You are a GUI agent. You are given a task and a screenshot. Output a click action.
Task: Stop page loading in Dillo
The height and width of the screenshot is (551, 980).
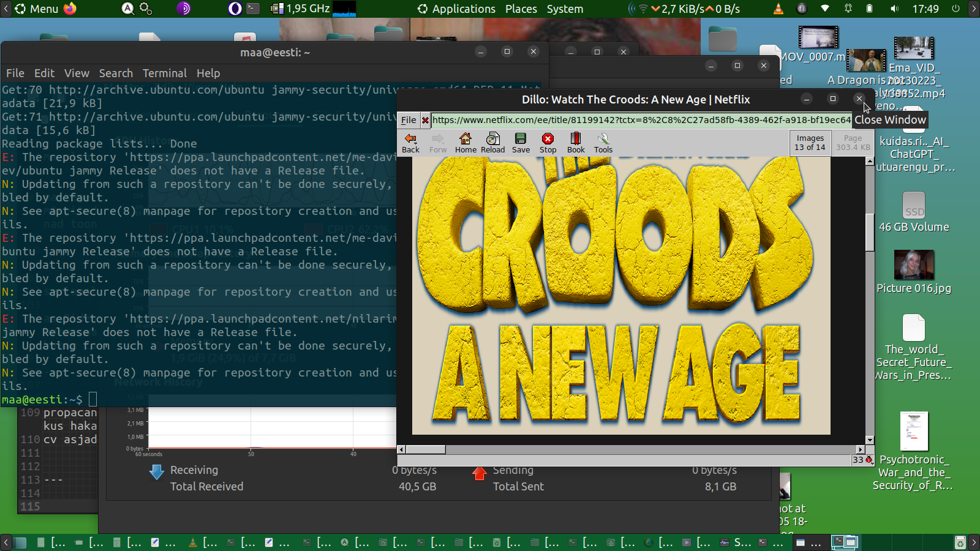click(x=548, y=143)
